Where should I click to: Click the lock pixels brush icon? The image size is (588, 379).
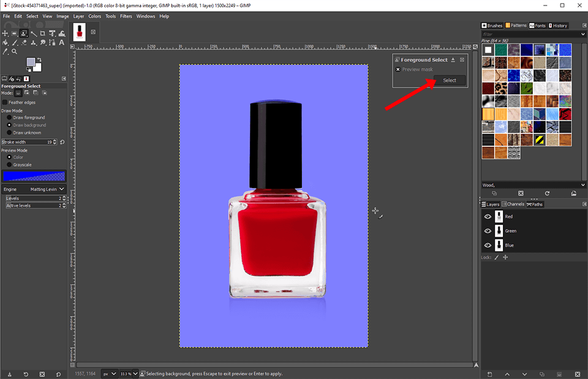pyautogui.click(x=497, y=258)
